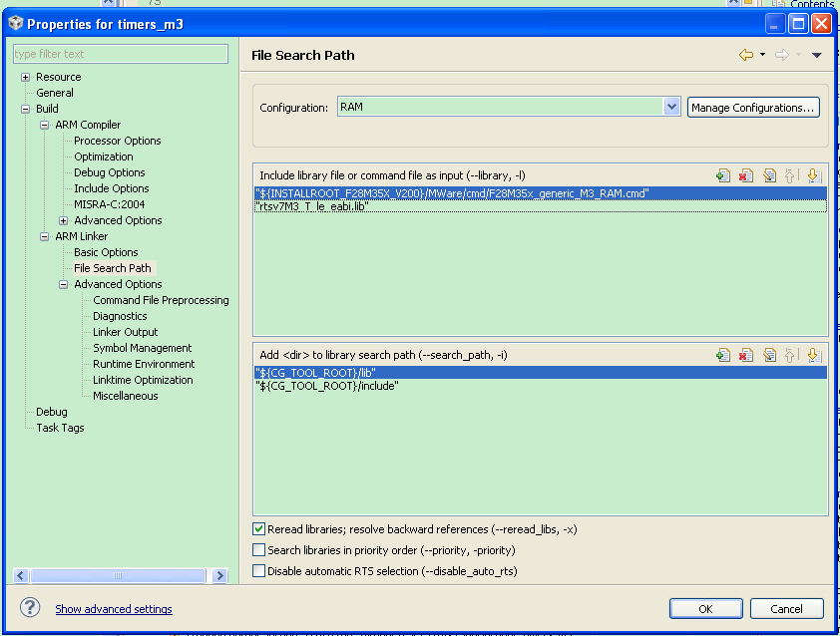This screenshot has height=636, width=840.
Task: Open the view menu triangle at top right
Action: click(x=816, y=55)
